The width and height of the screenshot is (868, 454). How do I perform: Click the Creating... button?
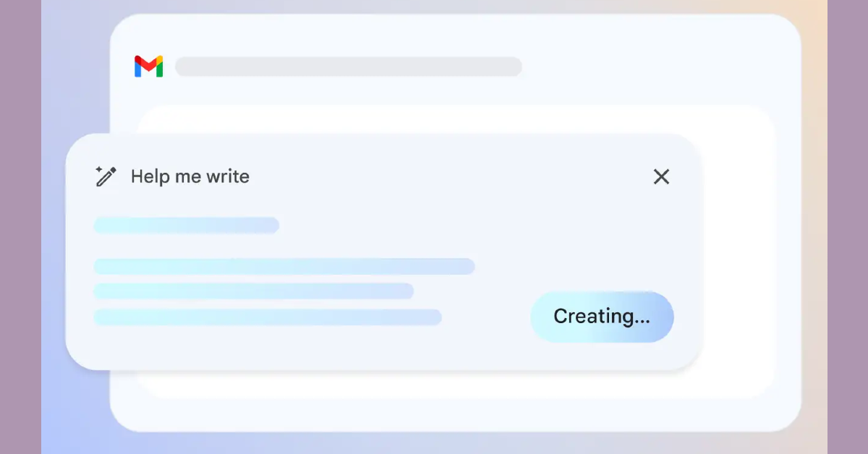coord(602,317)
